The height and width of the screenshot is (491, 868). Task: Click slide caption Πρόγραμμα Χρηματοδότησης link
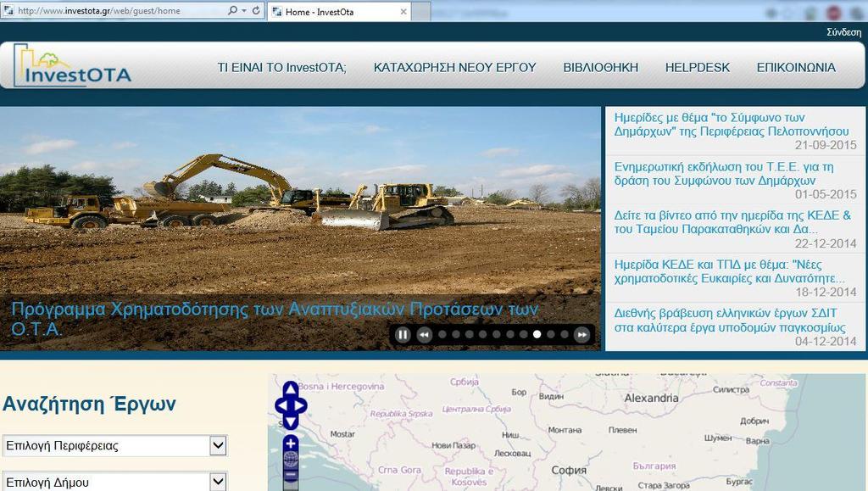click(x=275, y=319)
